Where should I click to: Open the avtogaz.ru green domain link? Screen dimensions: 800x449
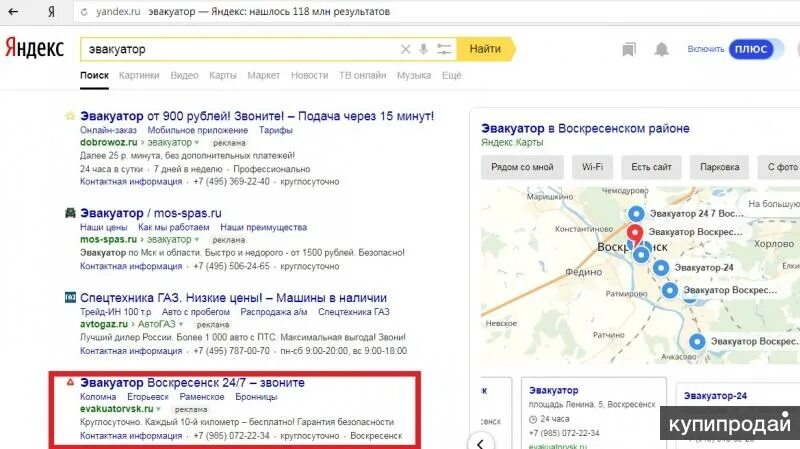[104, 325]
